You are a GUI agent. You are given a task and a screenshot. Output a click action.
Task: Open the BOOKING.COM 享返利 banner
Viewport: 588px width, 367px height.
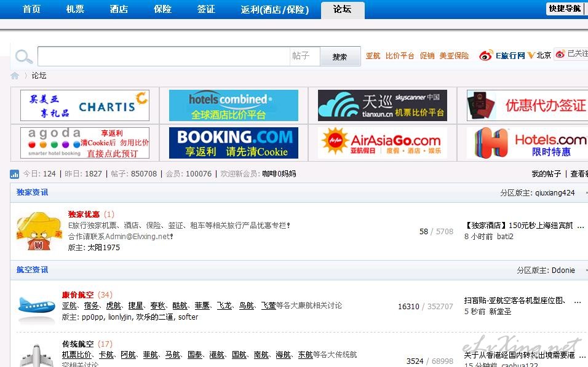point(234,143)
